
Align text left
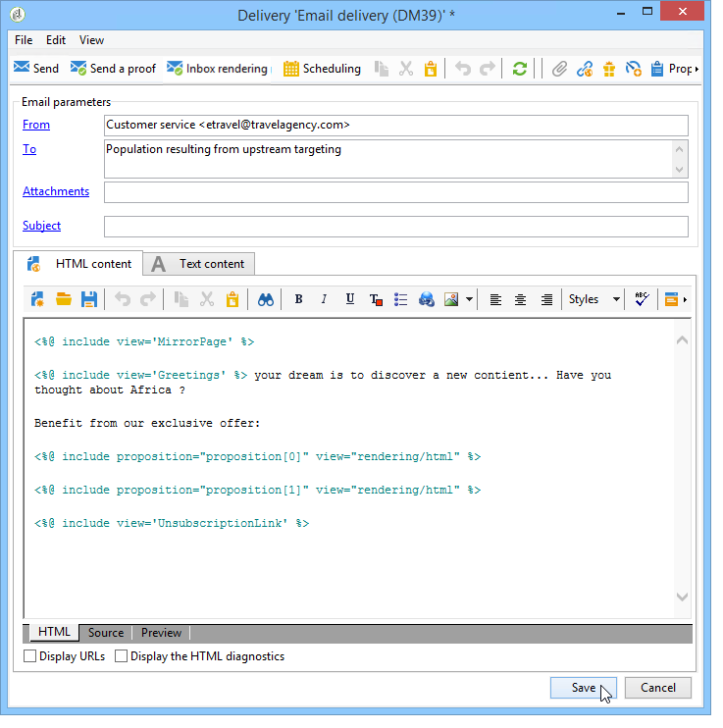[495, 299]
